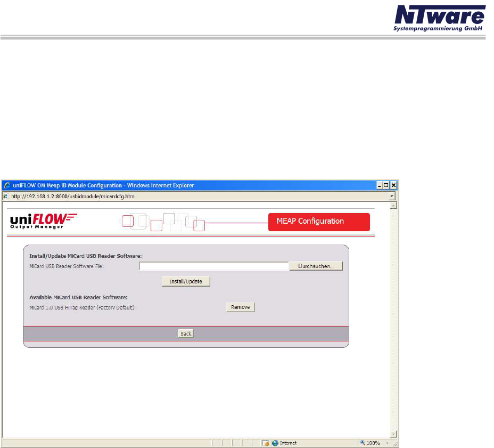
Task: Minimize the Internet Explorer window
Action: point(380,185)
